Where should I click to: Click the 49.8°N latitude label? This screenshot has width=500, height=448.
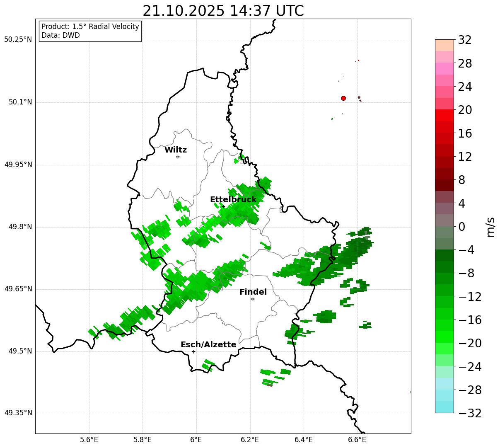pyautogui.click(x=20, y=227)
